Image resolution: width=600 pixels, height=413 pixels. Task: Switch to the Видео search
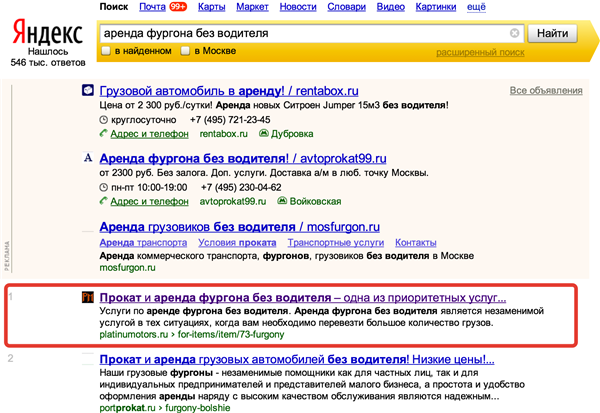point(391,7)
